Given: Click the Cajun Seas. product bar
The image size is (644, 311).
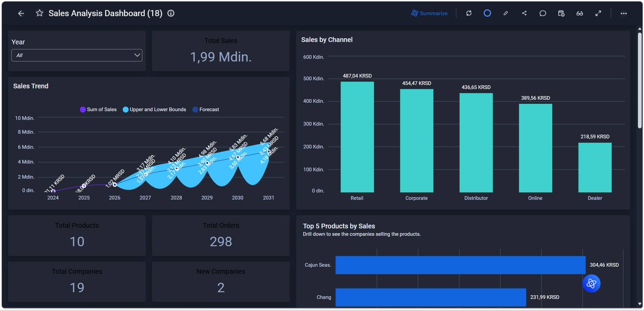Looking at the screenshot, I should click(x=460, y=265).
